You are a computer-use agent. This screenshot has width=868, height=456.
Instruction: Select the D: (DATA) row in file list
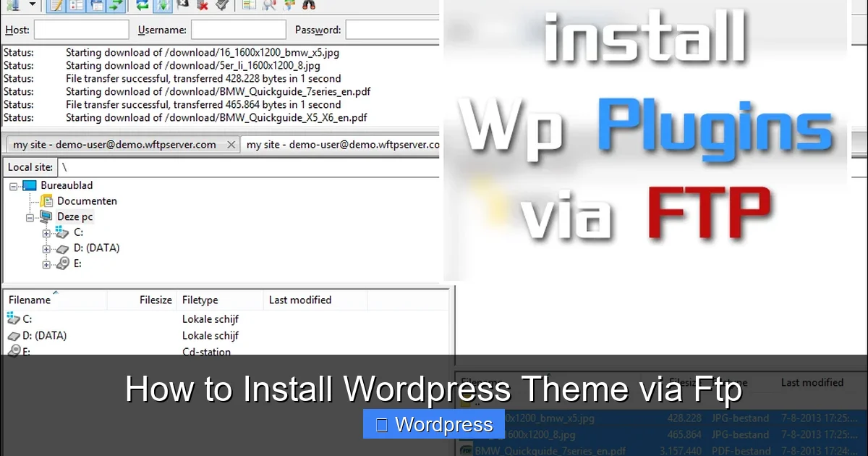click(226, 336)
